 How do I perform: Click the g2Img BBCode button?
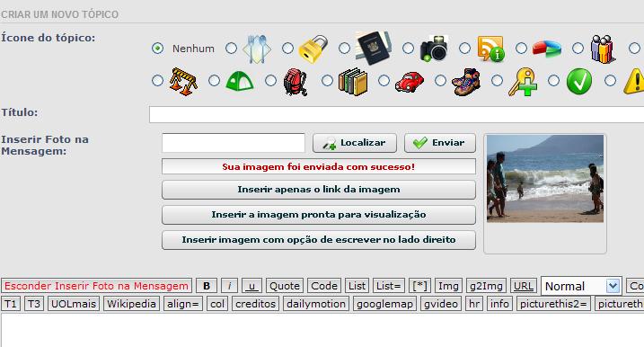point(486,286)
